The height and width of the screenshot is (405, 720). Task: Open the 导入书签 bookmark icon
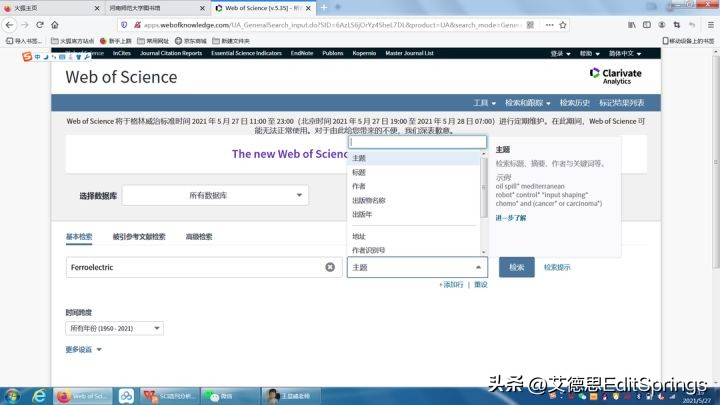[x=24, y=41]
